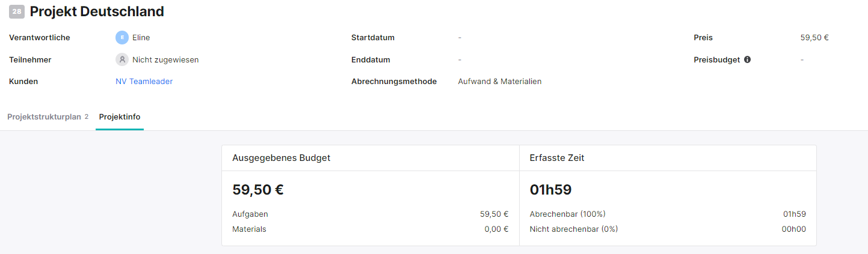Click the Aufgaben budget row
The height and width of the screenshot is (254, 868).
[371, 214]
